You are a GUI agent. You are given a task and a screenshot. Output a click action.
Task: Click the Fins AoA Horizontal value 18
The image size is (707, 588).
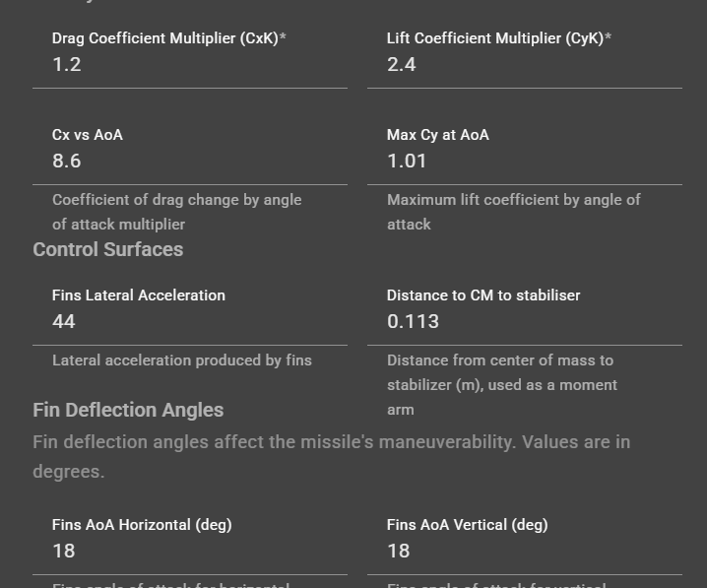click(x=189, y=552)
